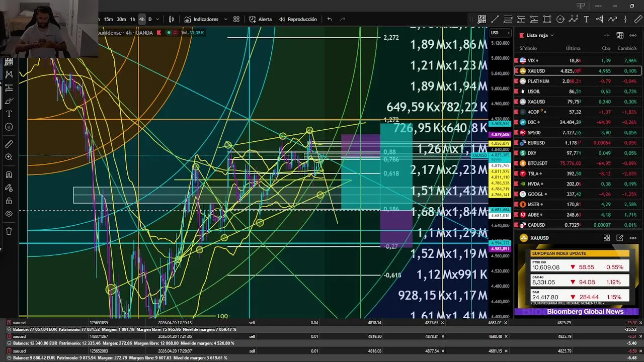Expand the arrow next to Indicadores
Image resolution: width=644 pixels, height=362 pixels.
point(225,19)
